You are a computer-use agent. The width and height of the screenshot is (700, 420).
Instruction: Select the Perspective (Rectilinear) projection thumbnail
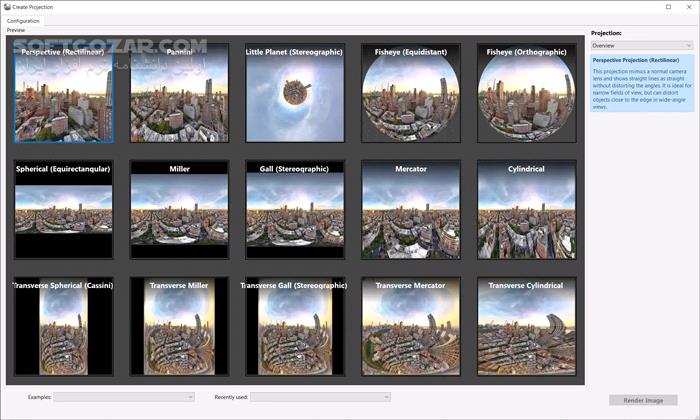coord(64,93)
